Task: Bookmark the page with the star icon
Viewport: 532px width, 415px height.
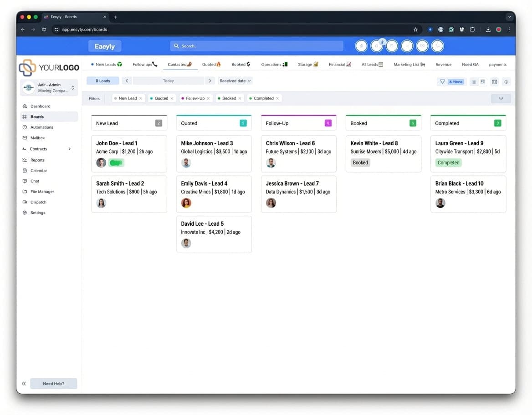Action: click(x=415, y=30)
